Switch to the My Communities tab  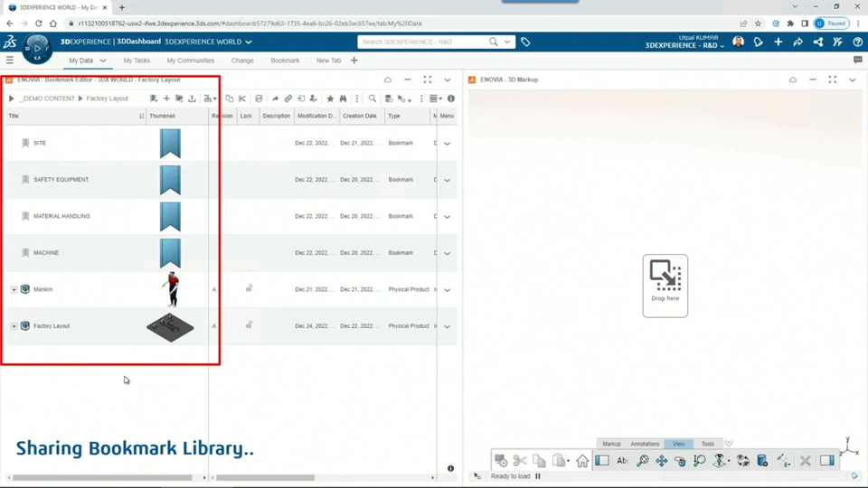[191, 61]
